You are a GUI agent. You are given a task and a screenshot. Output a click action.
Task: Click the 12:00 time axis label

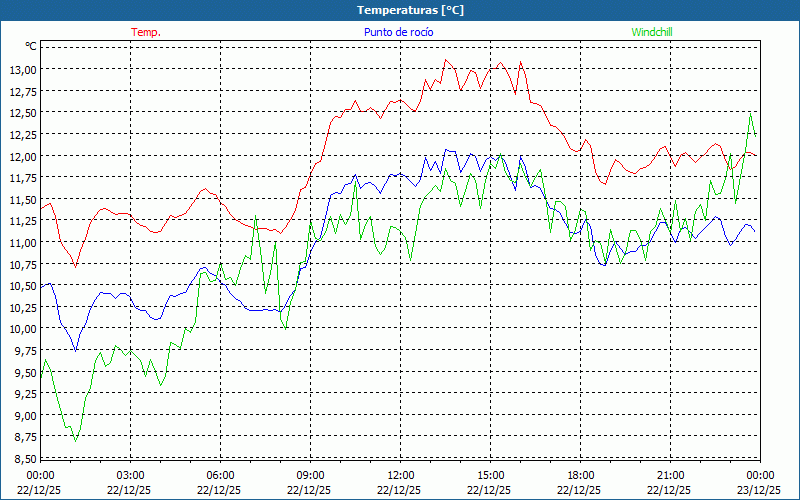coord(401,476)
